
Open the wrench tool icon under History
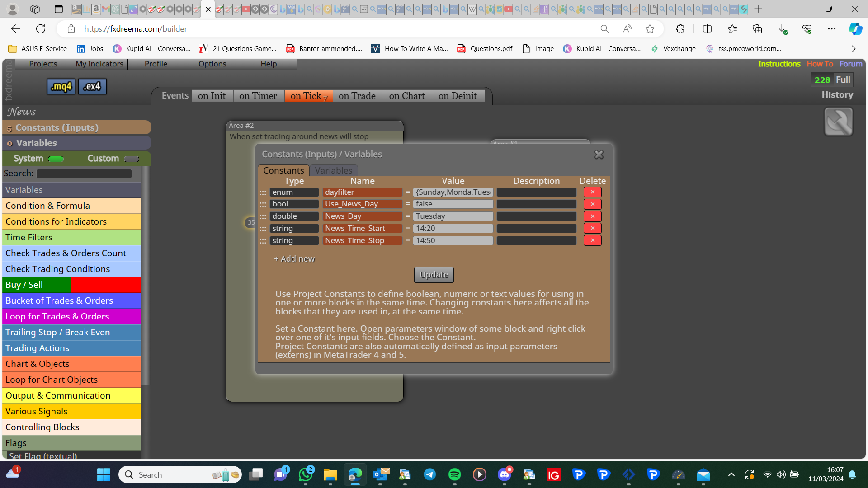pyautogui.click(x=838, y=122)
